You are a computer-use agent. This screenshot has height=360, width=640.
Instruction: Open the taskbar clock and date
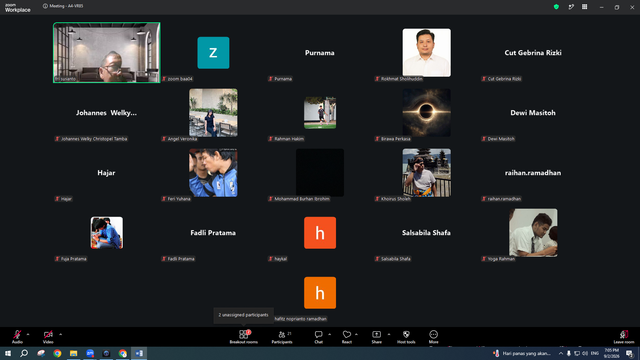tap(611, 353)
